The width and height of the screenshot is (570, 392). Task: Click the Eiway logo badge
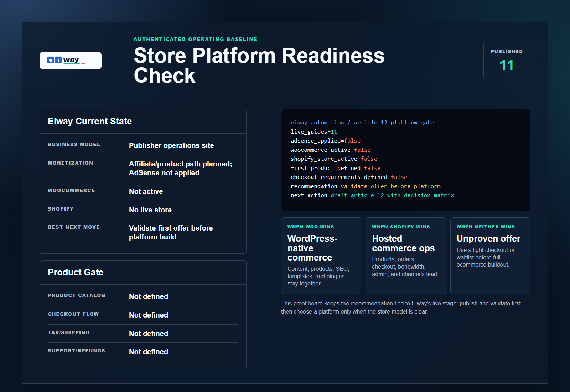pyautogui.click(x=71, y=61)
